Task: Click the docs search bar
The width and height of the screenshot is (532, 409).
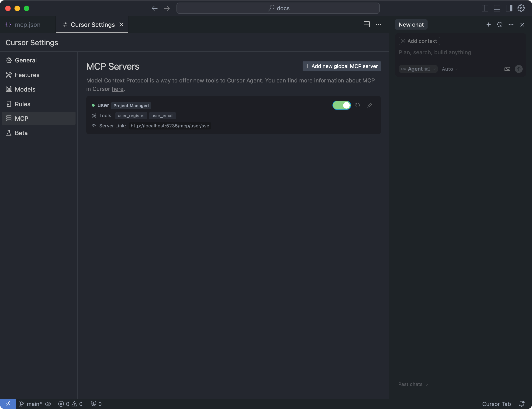Action: point(278,8)
